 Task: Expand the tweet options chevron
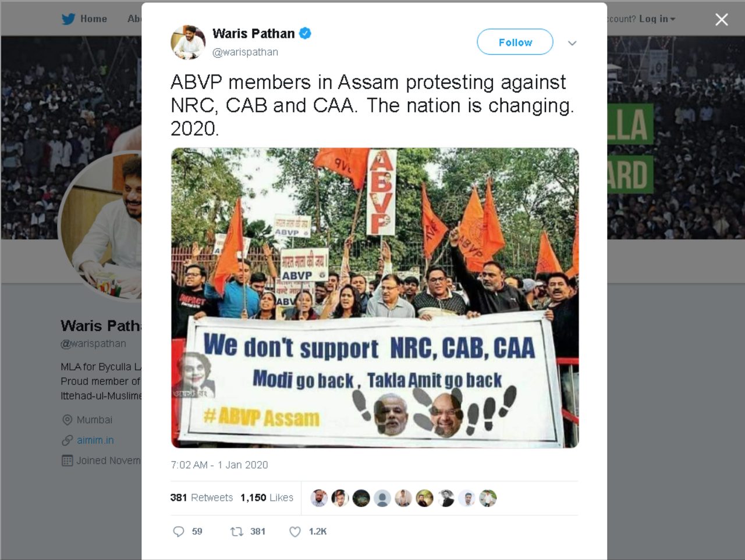click(x=572, y=43)
